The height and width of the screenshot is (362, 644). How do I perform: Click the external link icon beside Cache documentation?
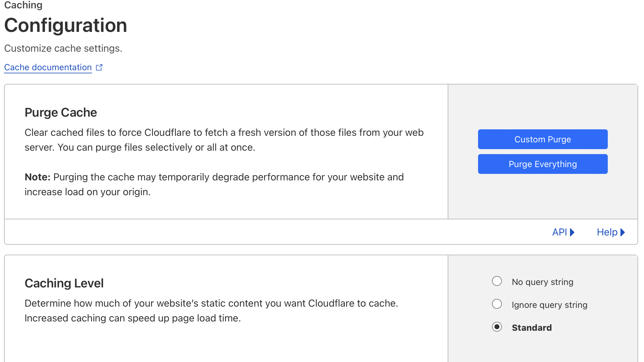tap(99, 67)
